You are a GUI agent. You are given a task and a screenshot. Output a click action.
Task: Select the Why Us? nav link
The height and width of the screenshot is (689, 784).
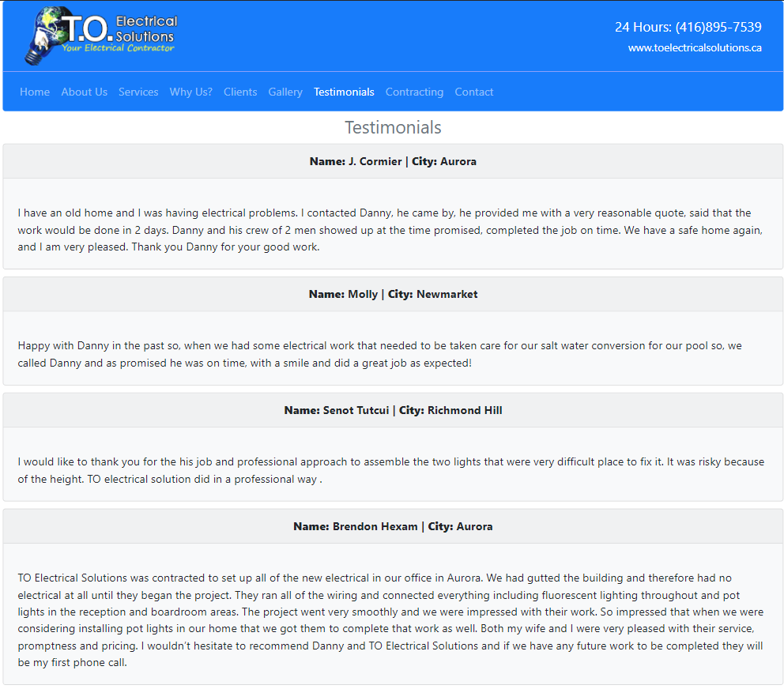[x=191, y=92]
